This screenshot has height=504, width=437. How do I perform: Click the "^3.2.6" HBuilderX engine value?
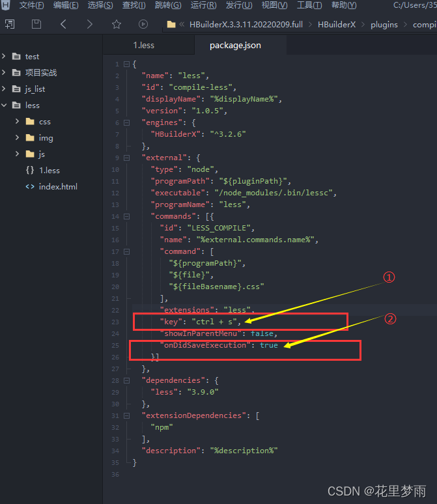[x=228, y=134]
